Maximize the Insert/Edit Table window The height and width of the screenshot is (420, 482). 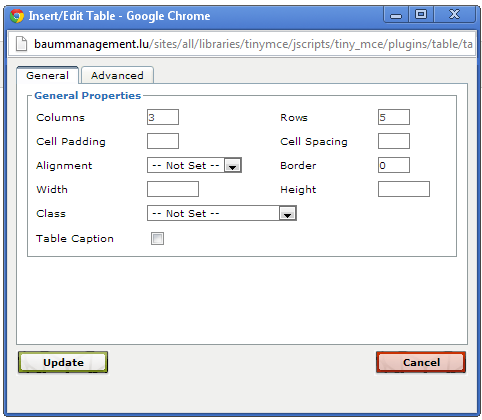[x=421, y=15]
